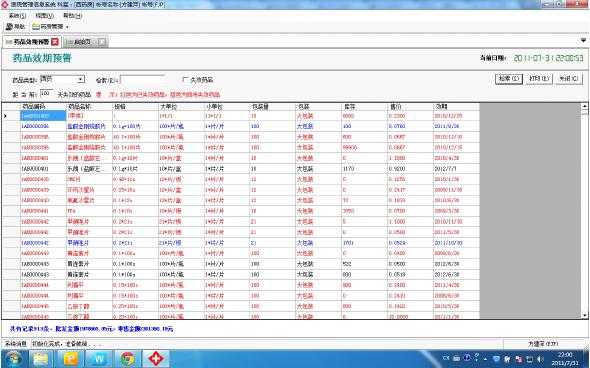Open the 视图(V) menu
The width and height of the screenshot is (590, 368).
pos(44,15)
